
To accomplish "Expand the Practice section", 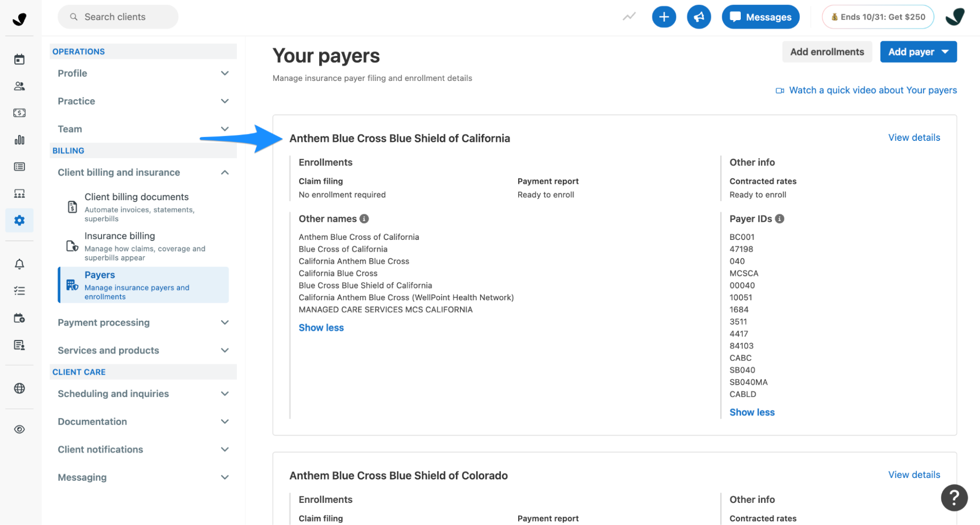I will [x=143, y=101].
